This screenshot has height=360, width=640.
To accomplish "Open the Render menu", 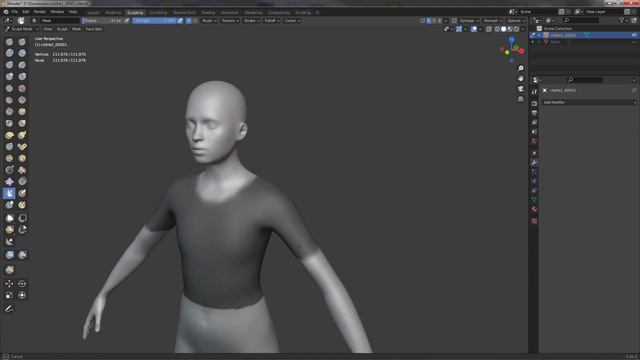I will click(x=40, y=12).
